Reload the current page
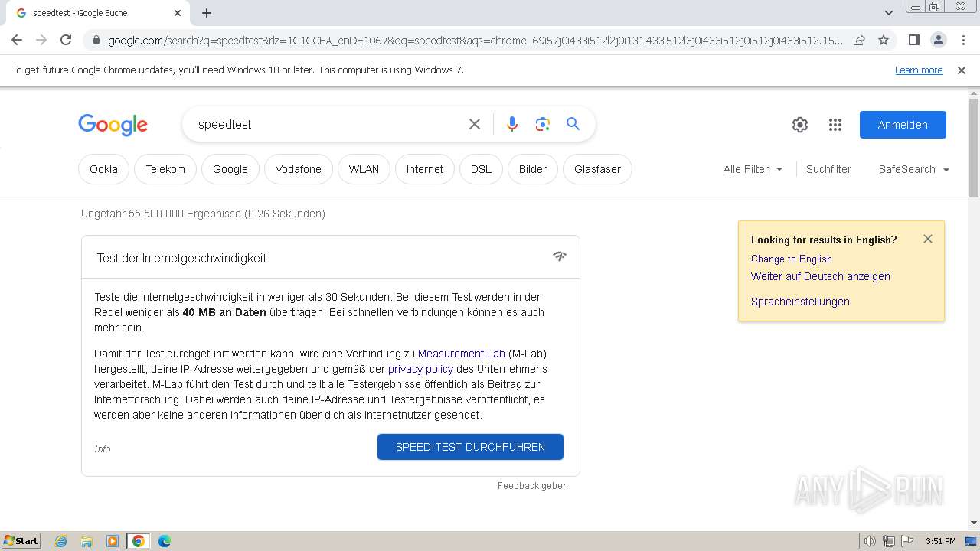980x551 pixels. 66,40
